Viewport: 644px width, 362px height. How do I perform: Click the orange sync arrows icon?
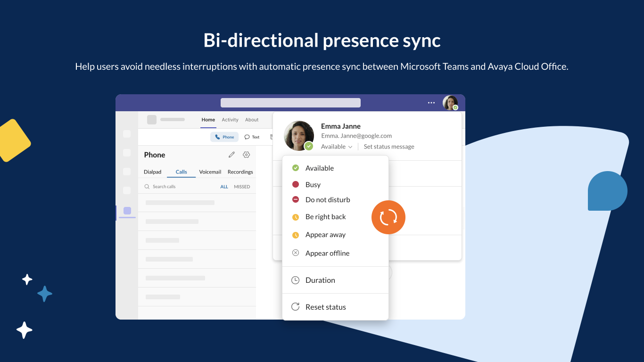(x=388, y=217)
